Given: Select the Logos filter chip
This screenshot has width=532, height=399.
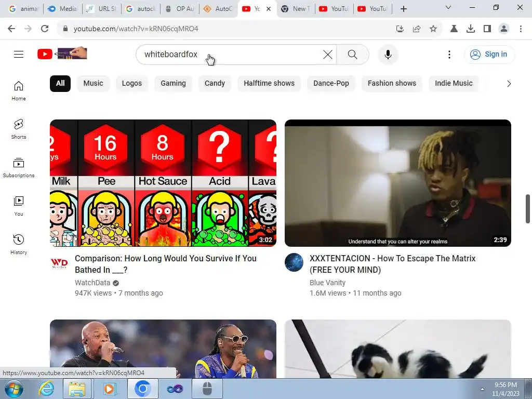Looking at the screenshot, I should (132, 84).
